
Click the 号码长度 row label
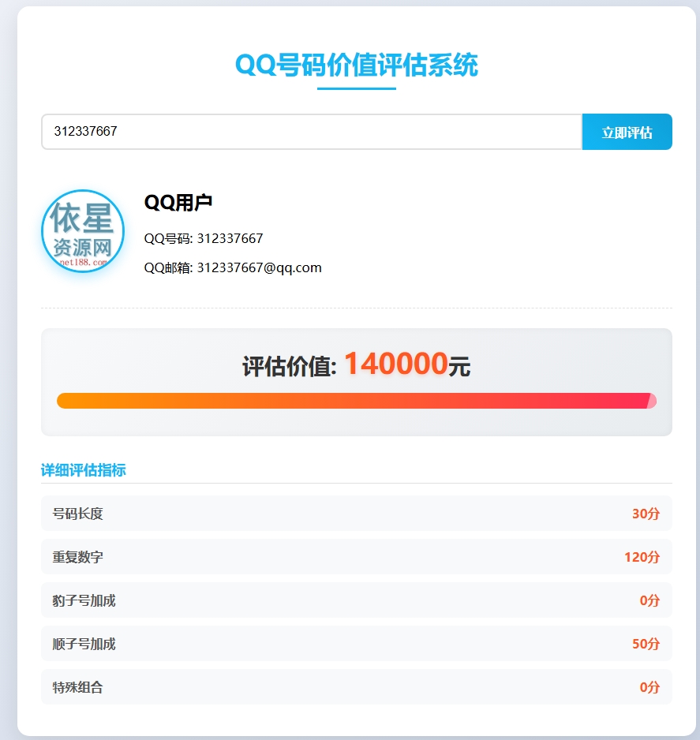point(78,514)
